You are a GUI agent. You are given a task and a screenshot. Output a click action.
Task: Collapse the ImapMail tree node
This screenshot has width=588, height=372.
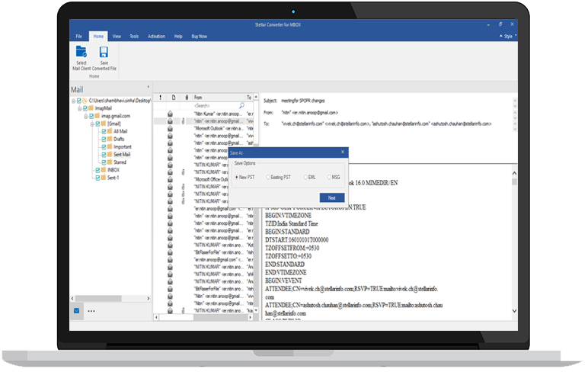(78, 108)
